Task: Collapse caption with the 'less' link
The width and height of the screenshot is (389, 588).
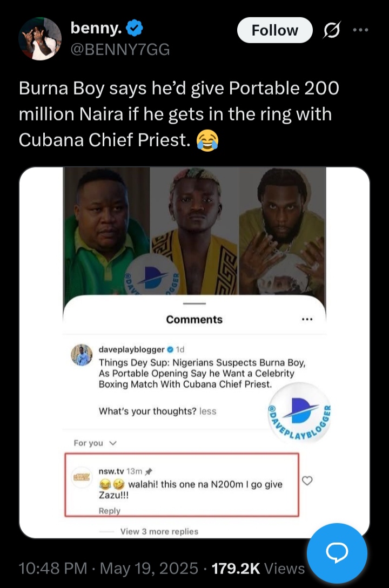Action: click(207, 411)
